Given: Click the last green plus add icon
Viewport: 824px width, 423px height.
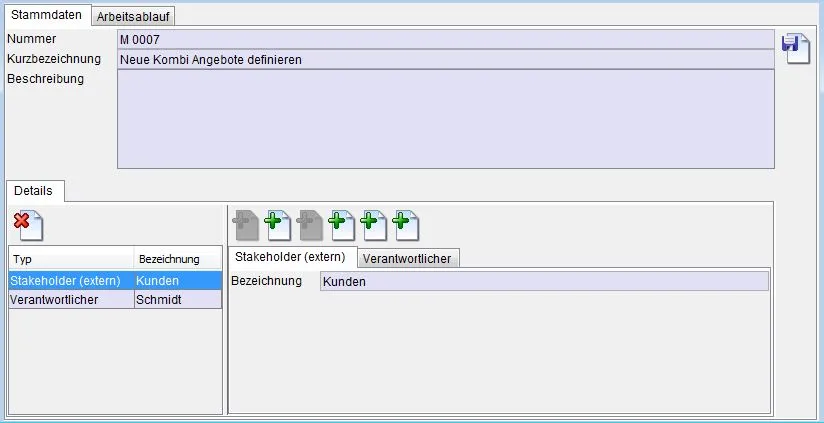Looking at the screenshot, I should (x=406, y=225).
